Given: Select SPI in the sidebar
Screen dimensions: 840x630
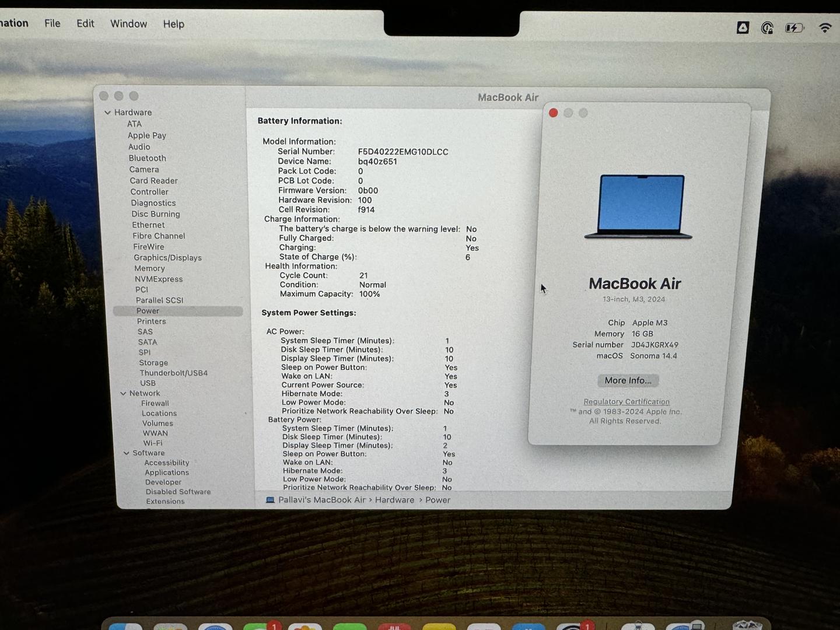Looking at the screenshot, I should (145, 352).
